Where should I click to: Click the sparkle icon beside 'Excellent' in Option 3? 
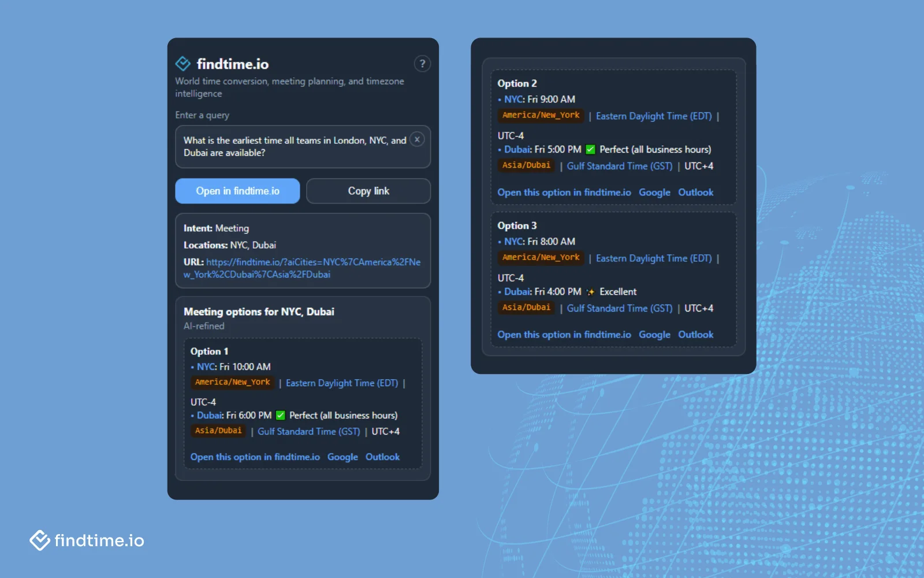pyautogui.click(x=590, y=292)
